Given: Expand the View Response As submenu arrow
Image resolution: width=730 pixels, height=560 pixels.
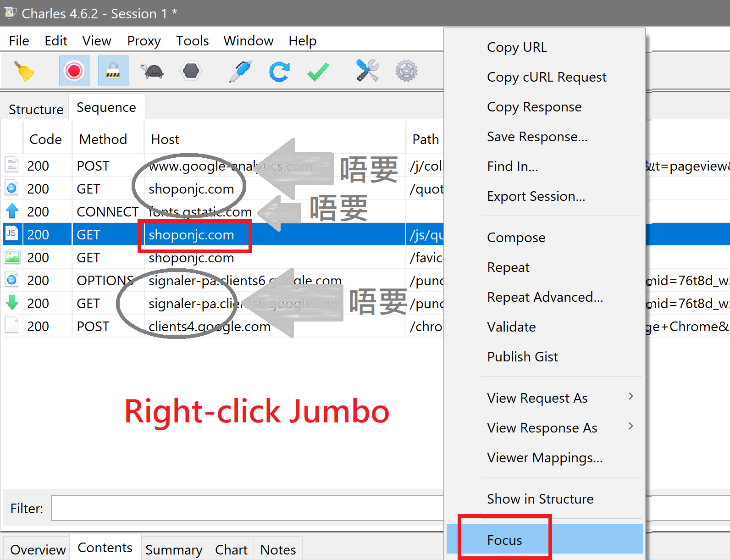Looking at the screenshot, I should [x=631, y=426].
